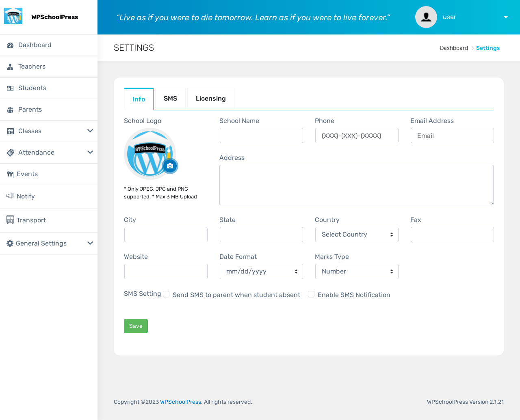This screenshot has height=420, width=520.
Task: Check Enable SMS Notification box
Action: pos(311,295)
